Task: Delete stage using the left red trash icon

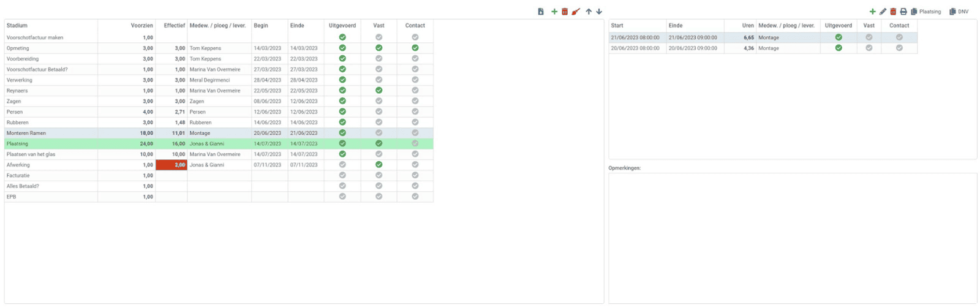Action: pyautogui.click(x=565, y=12)
